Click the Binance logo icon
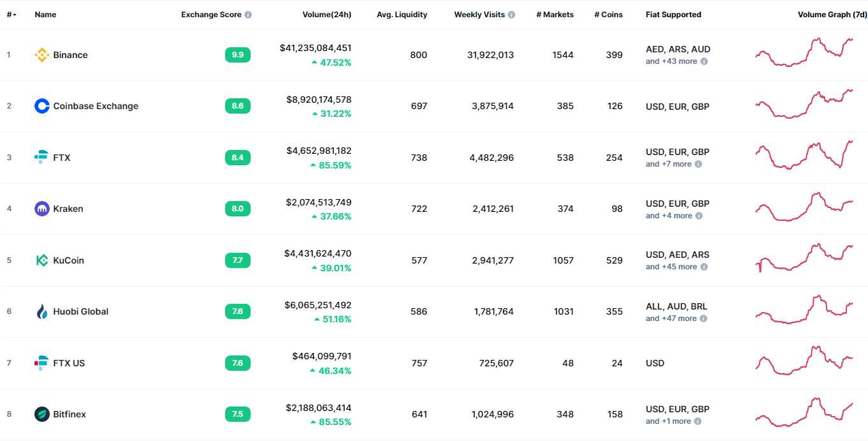Viewport: 868px width, 441px height. 43,55
